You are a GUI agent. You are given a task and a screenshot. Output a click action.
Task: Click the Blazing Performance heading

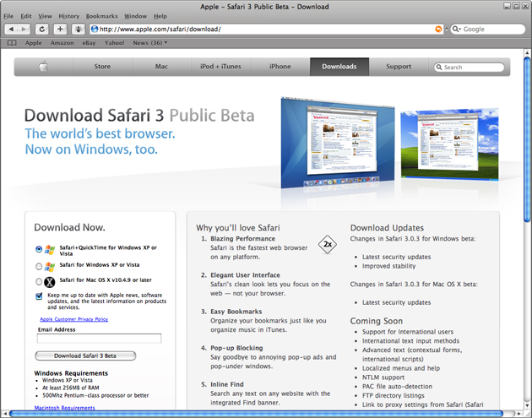[242, 239]
